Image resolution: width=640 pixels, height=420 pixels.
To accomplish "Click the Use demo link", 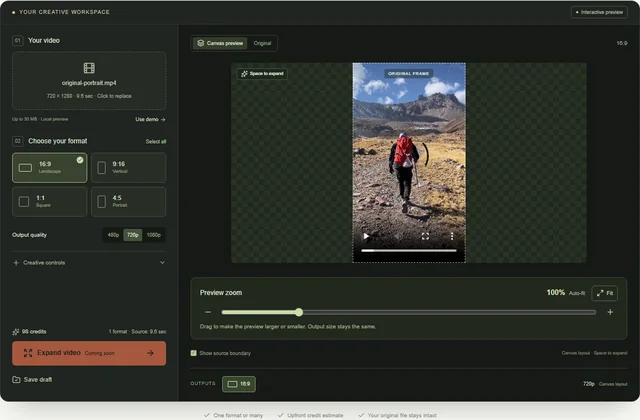I will (150, 119).
